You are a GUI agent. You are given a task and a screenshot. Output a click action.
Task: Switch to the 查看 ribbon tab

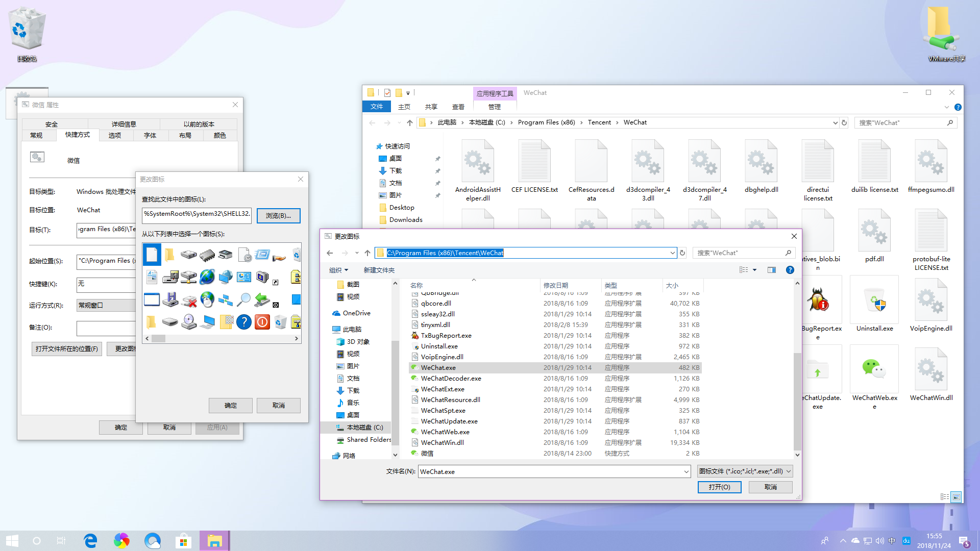tap(458, 107)
